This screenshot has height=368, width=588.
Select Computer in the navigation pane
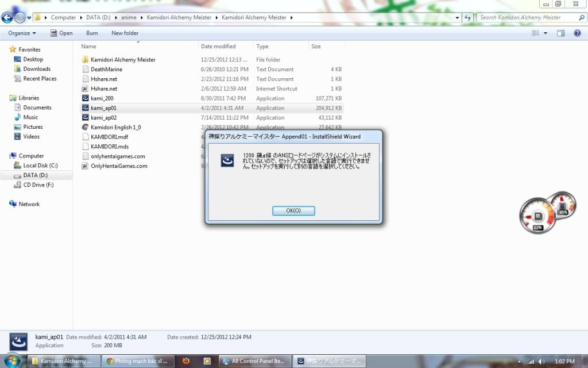[x=31, y=156]
